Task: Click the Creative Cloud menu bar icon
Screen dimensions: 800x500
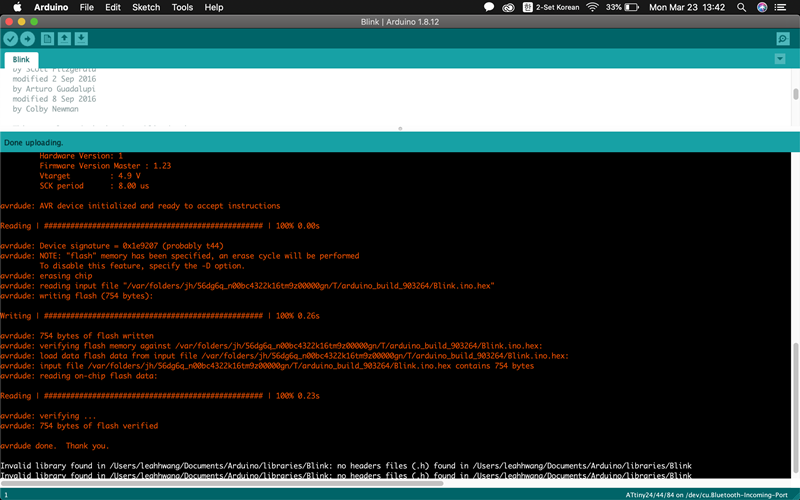Action: point(508,7)
